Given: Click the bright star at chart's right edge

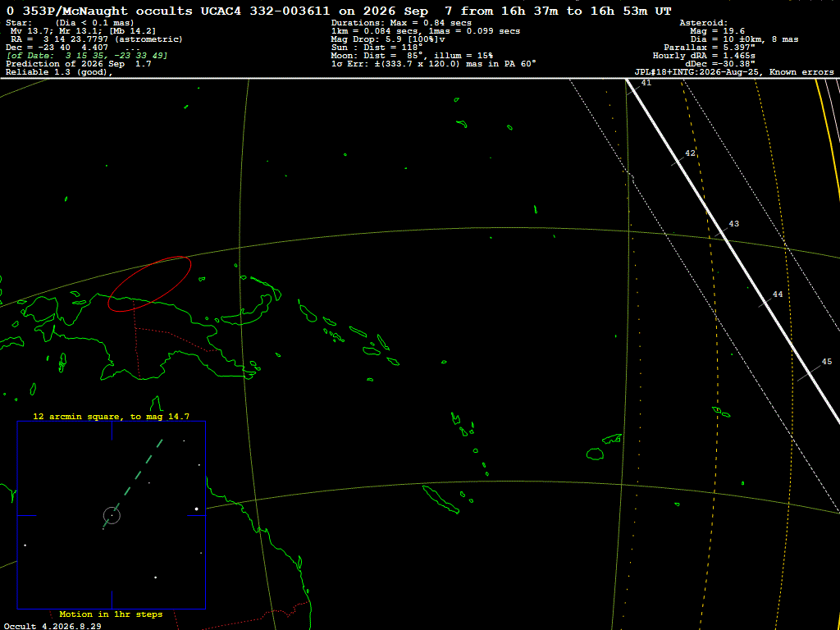Looking at the screenshot, I should click(x=197, y=509).
